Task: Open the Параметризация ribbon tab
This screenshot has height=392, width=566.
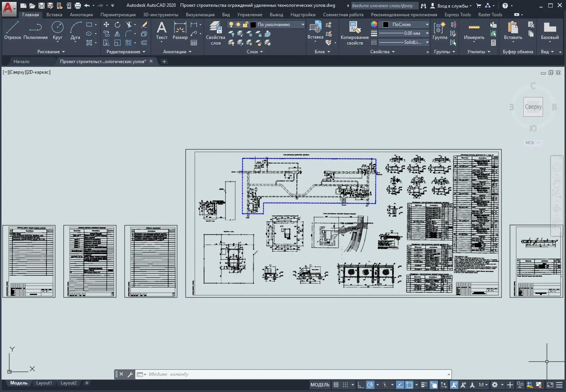Action: [x=118, y=15]
